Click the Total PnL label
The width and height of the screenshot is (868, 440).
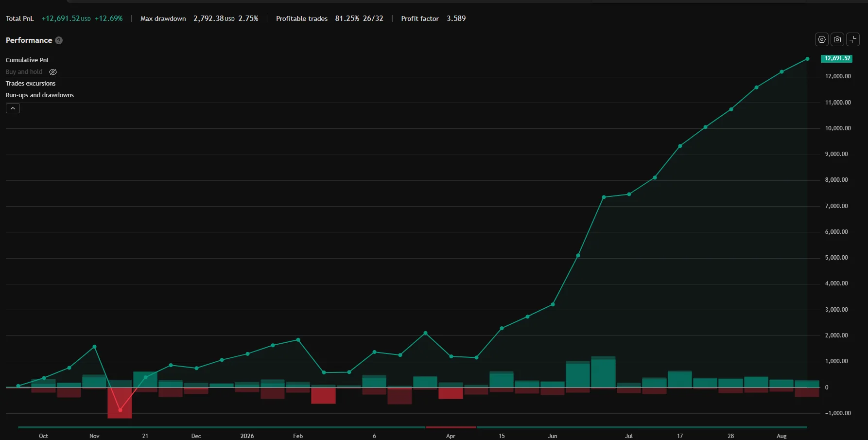pyautogui.click(x=19, y=18)
